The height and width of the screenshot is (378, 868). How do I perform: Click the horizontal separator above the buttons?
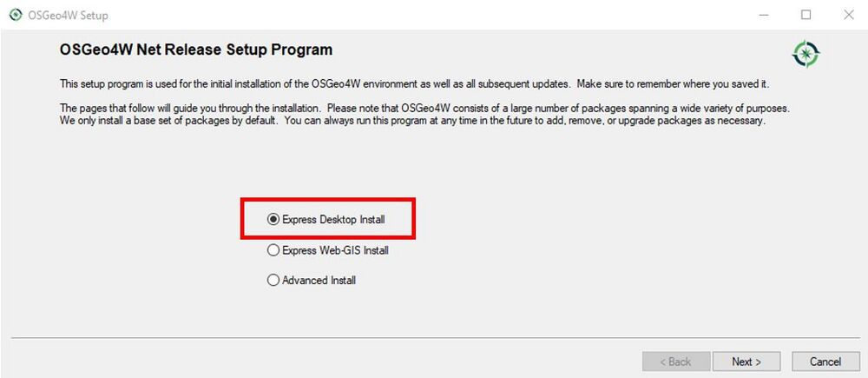435,337
